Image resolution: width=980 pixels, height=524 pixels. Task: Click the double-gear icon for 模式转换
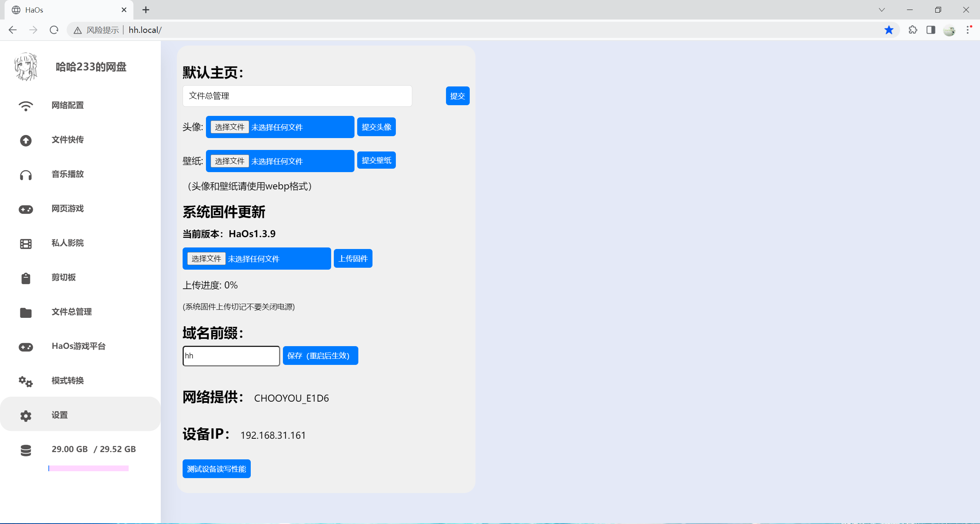26,381
